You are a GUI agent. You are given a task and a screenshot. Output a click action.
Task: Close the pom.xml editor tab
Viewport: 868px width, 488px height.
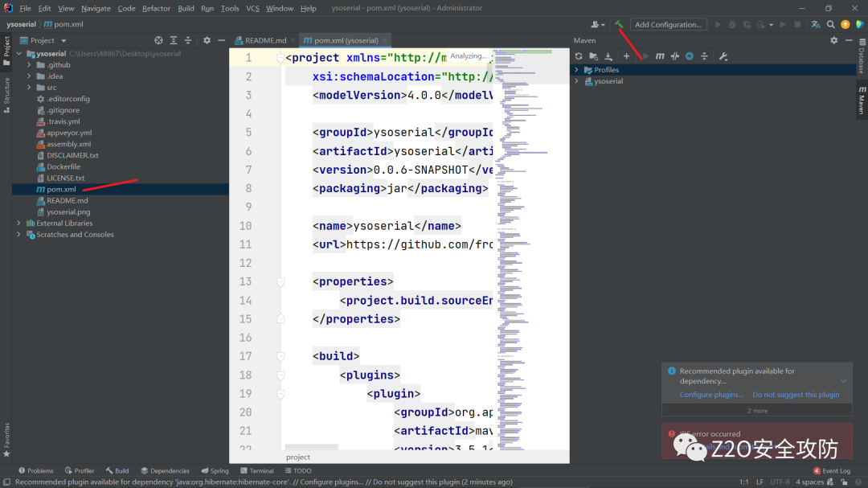(385, 40)
